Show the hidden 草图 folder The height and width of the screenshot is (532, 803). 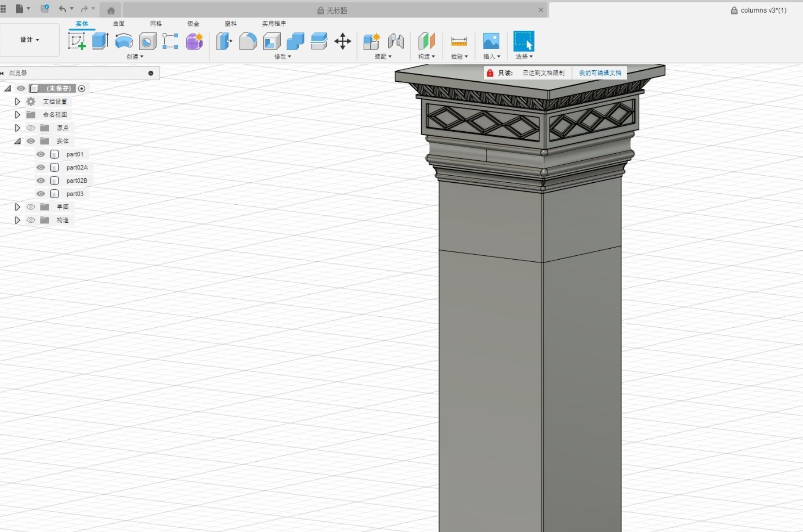click(31, 207)
